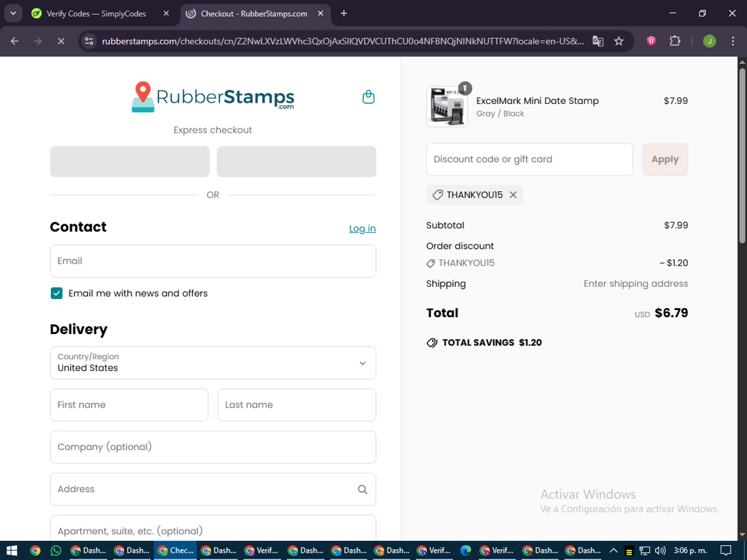Click the Subtotal $7.99 value
Image resolution: width=747 pixels, height=560 pixels.
coord(676,225)
